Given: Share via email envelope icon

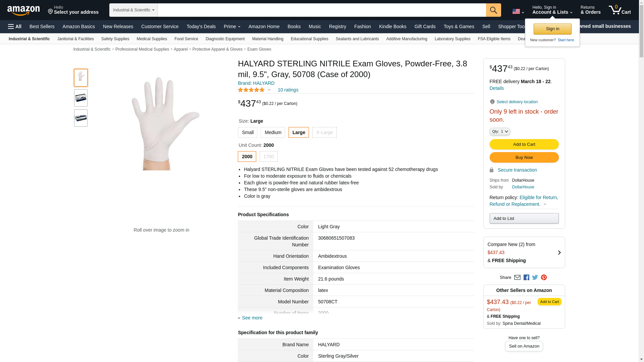Looking at the screenshot, I should tap(517, 278).
